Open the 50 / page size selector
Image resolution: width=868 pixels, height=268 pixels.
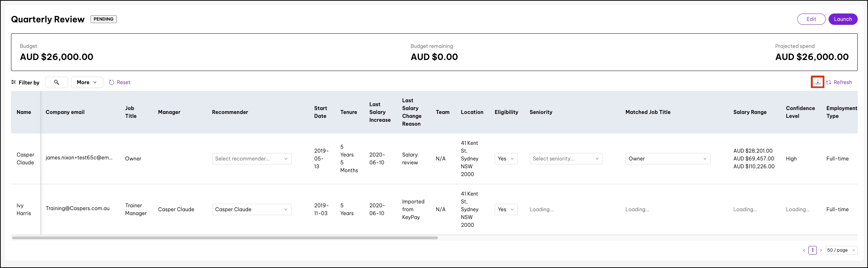pyautogui.click(x=841, y=250)
